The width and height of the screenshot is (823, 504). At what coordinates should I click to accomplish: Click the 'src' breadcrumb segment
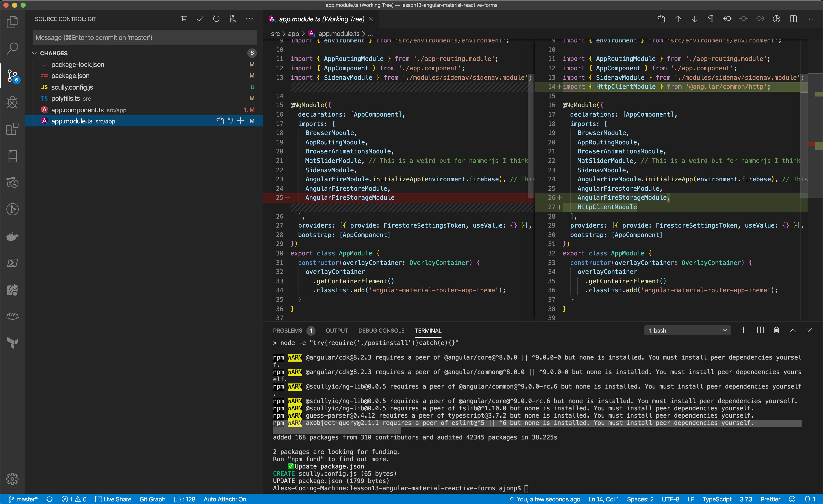tap(275, 34)
